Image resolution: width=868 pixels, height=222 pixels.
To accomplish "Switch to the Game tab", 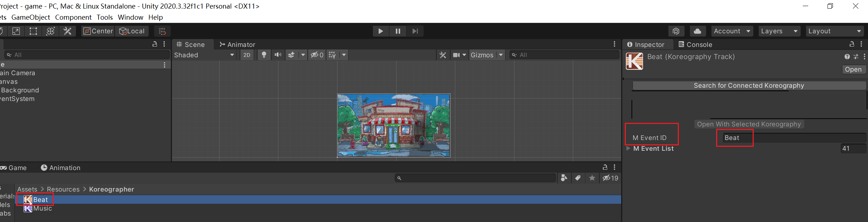I will tap(14, 168).
